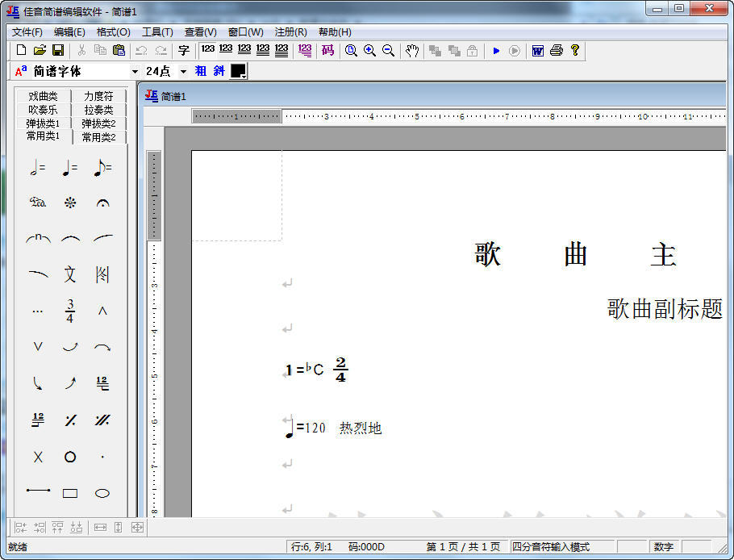This screenshot has height=560, width=734.
Task: Click the 力度符 category button
Action: coord(98,95)
